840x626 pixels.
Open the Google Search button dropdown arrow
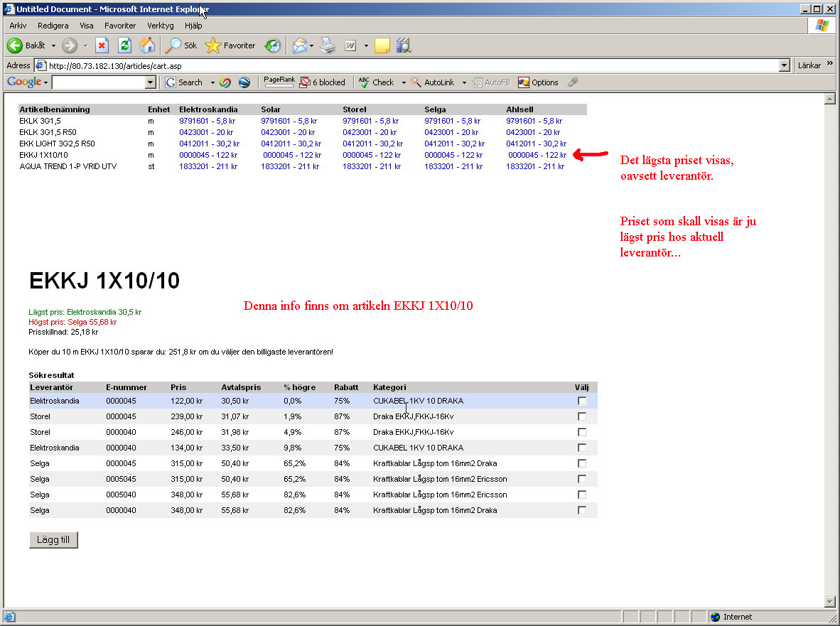click(212, 83)
